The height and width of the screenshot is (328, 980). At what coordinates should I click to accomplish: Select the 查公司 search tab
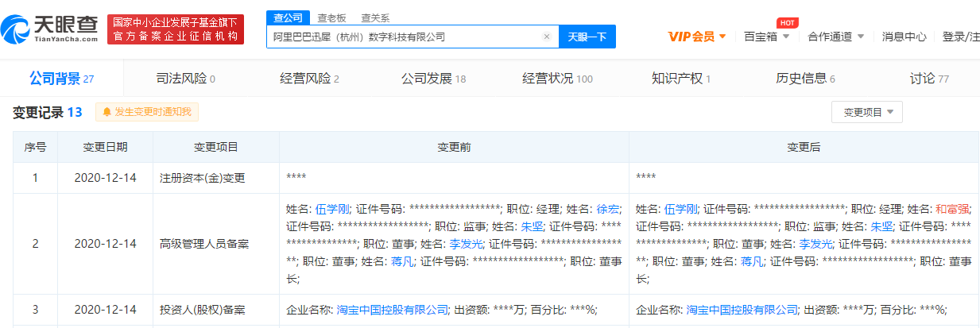pos(287,17)
